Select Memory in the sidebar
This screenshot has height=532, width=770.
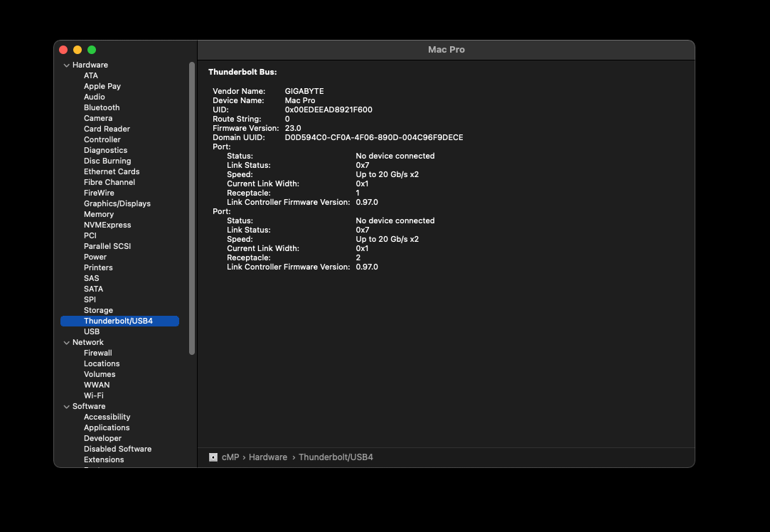click(x=99, y=214)
